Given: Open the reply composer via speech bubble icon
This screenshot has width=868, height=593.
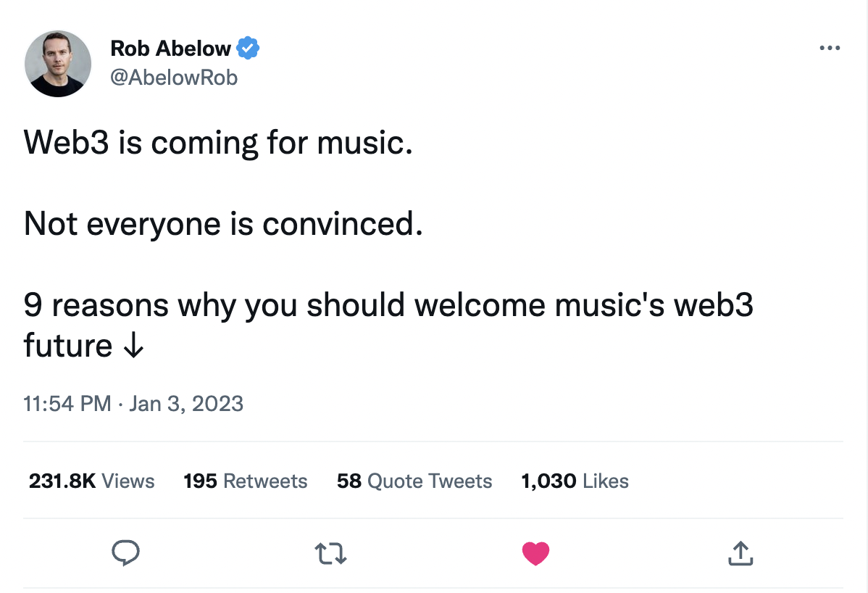Looking at the screenshot, I should point(125,553).
